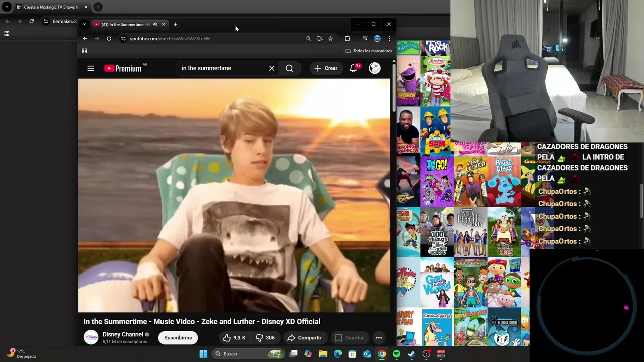This screenshot has height=362, width=644.
Task: Click the Windows taskbar Buscar search box
Action: (x=249, y=354)
